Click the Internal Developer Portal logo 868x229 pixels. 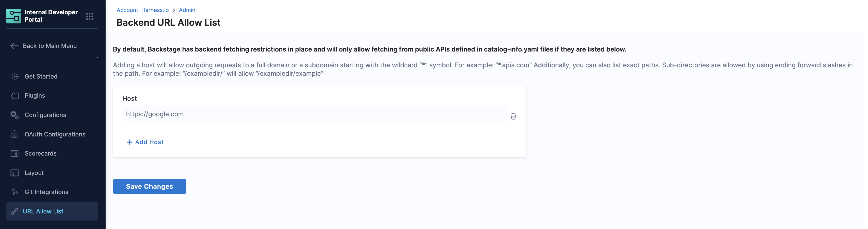[14, 16]
